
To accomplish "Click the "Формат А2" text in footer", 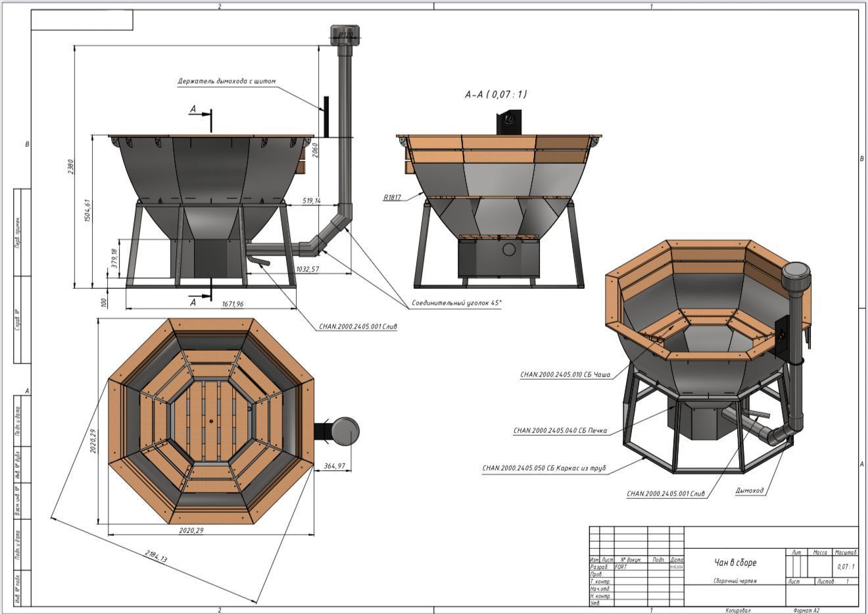I will point(806,610).
